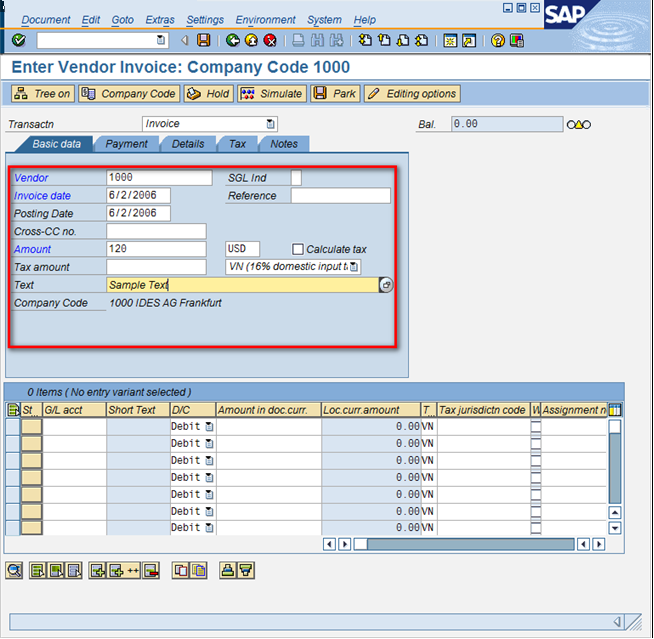Open the Debit dropdown in first row

[x=210, y=427]
